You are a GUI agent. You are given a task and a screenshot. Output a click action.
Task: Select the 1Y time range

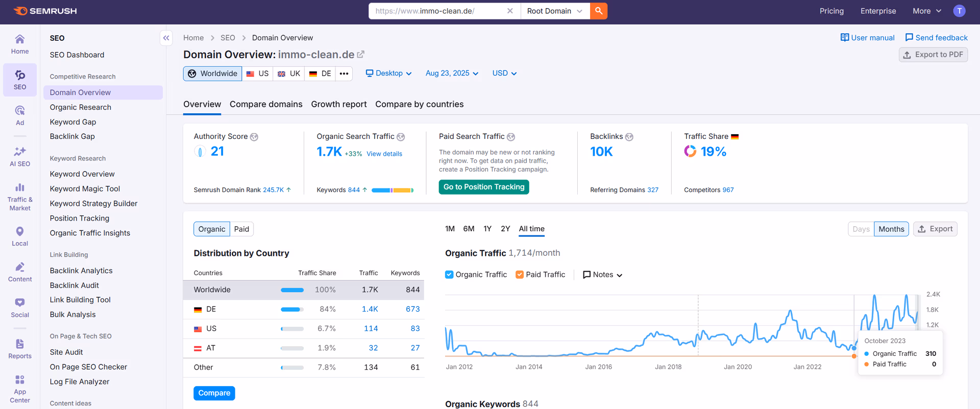487,229
